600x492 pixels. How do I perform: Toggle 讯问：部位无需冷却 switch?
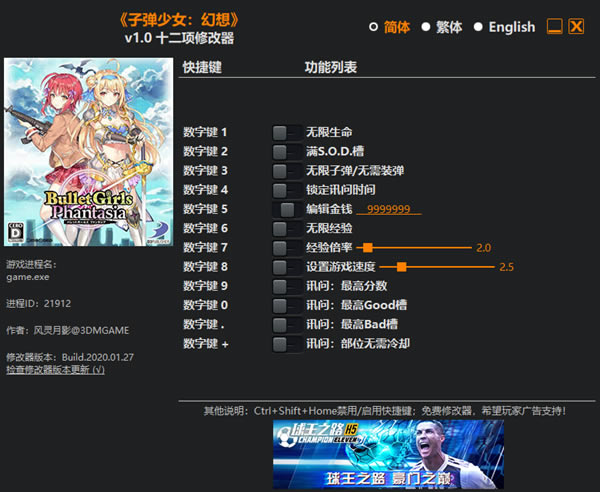click(x=286, y=344)
